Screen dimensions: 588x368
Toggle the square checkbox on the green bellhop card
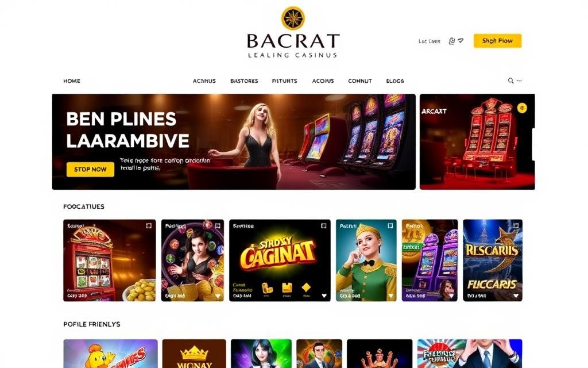390,225
